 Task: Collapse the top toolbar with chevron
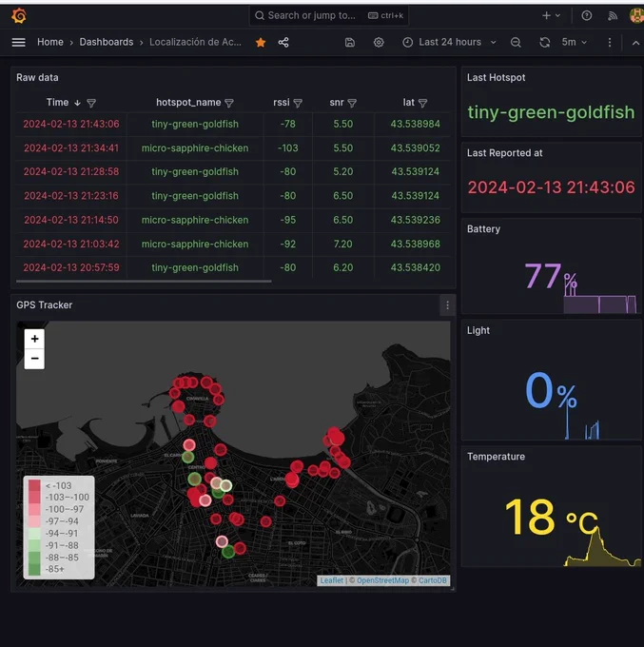tap(635, 43)
